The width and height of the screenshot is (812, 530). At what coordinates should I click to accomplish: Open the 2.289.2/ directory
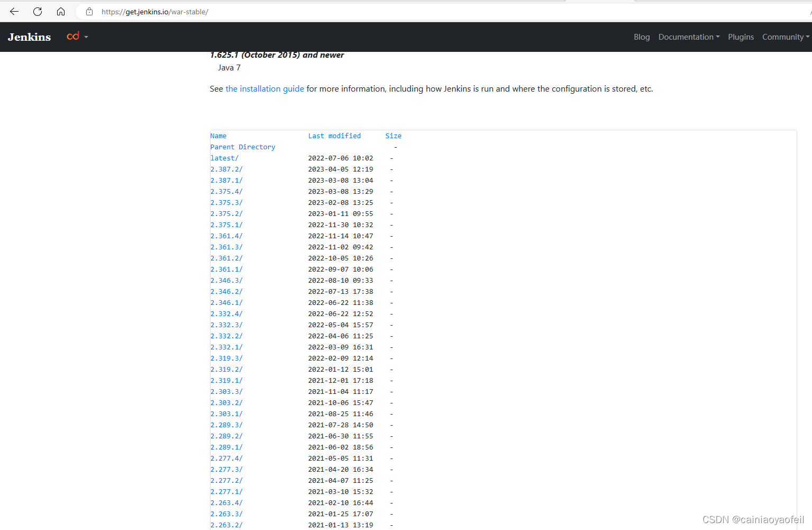pos(226,436)
